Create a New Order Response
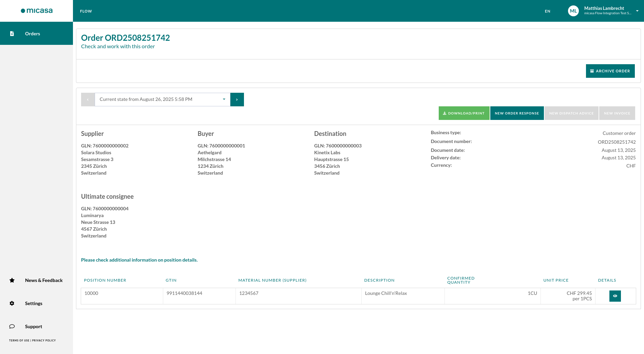 [517, 113]
